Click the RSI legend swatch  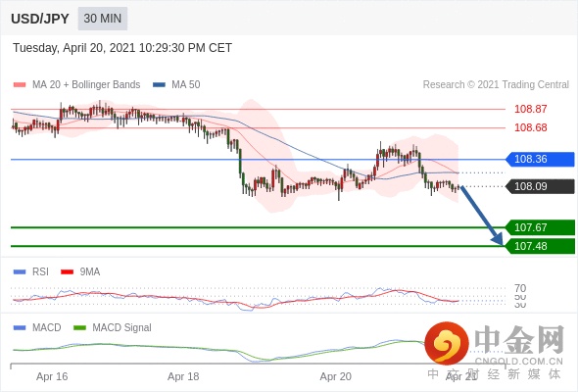(20, 272)
